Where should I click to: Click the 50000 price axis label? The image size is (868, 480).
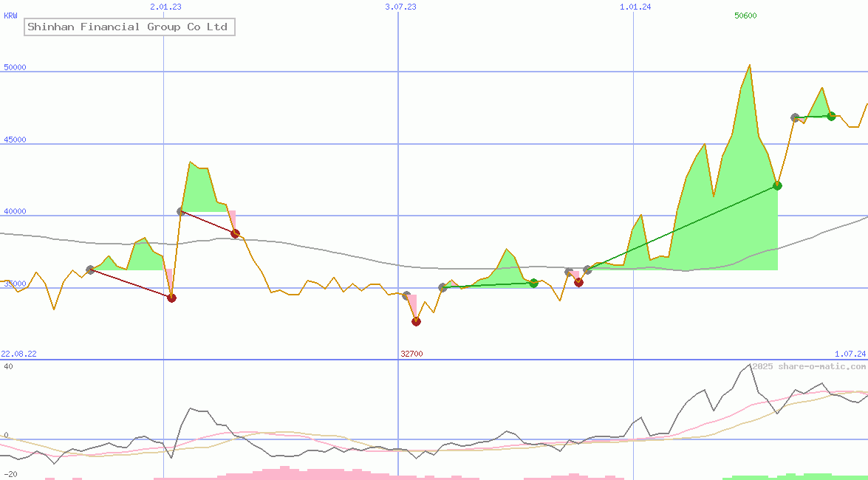pos(15,67)
